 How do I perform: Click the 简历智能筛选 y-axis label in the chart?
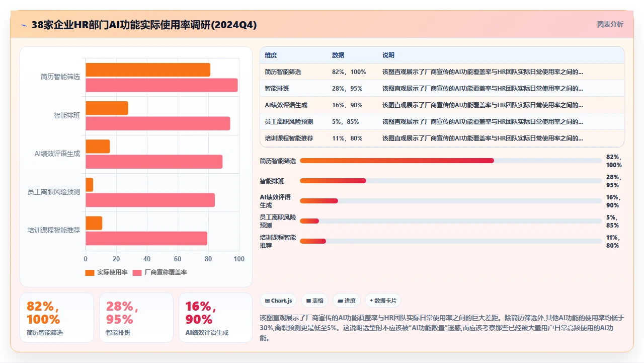click(x=60, y=77)
